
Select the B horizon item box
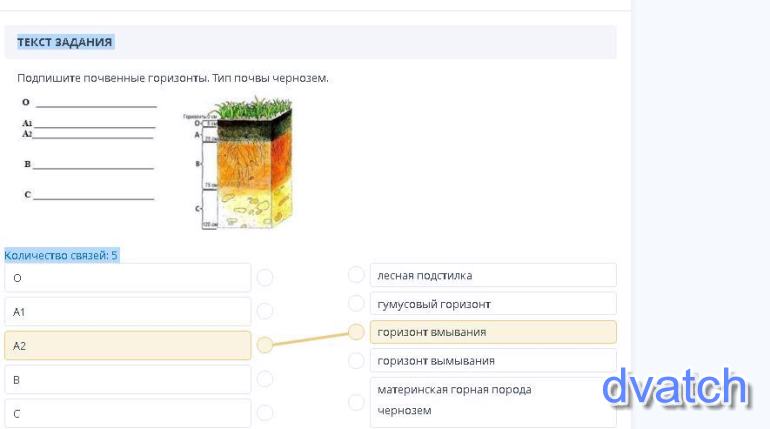[x=127, y=379]
